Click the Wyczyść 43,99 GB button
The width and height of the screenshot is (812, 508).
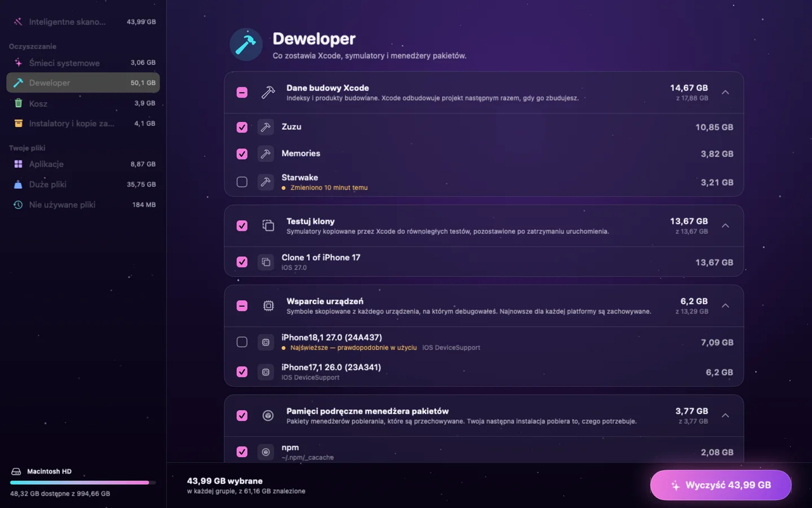721,485
